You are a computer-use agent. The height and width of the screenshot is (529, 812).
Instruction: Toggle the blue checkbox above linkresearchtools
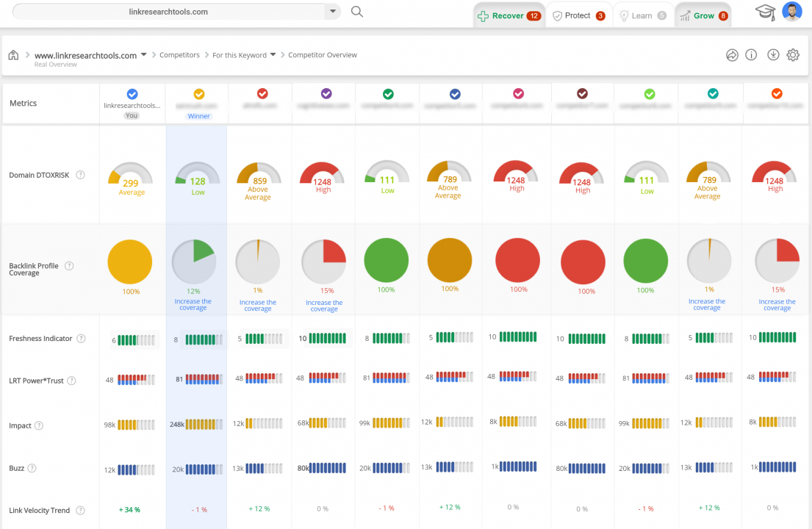(132, 94)
